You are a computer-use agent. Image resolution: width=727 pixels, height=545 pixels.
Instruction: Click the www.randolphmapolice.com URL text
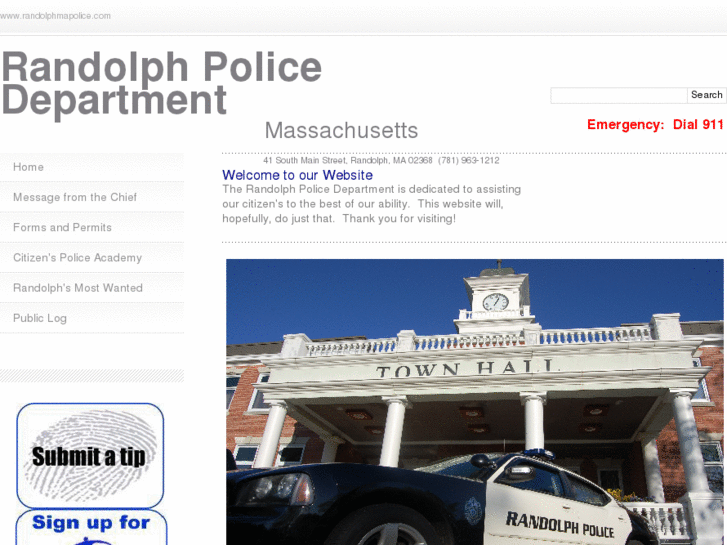(55, 16)
